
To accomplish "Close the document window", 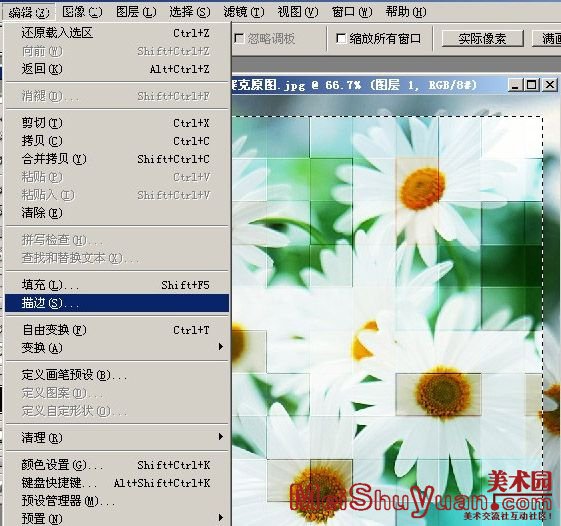I will pyautogui.click(x=550, y=85).
